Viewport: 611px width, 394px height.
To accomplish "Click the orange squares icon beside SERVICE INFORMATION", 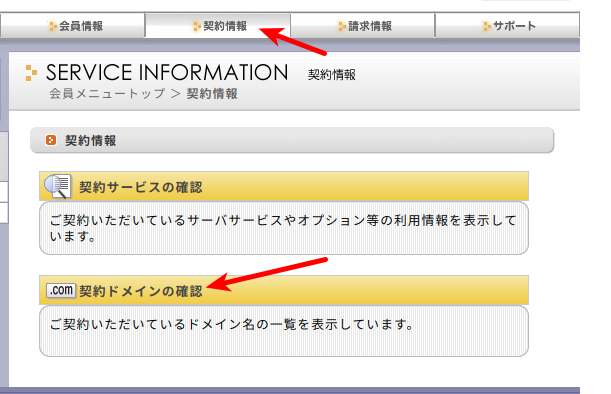I will (x=31, y=73).
